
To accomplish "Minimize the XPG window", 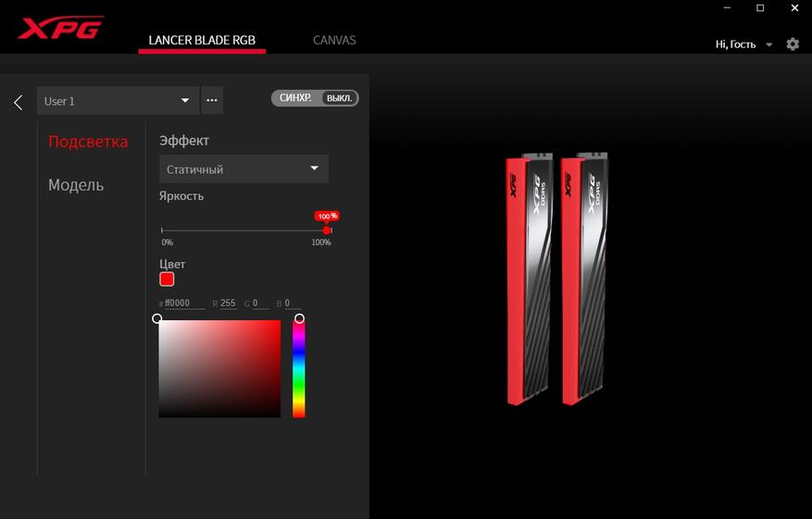I will (727, 7).
